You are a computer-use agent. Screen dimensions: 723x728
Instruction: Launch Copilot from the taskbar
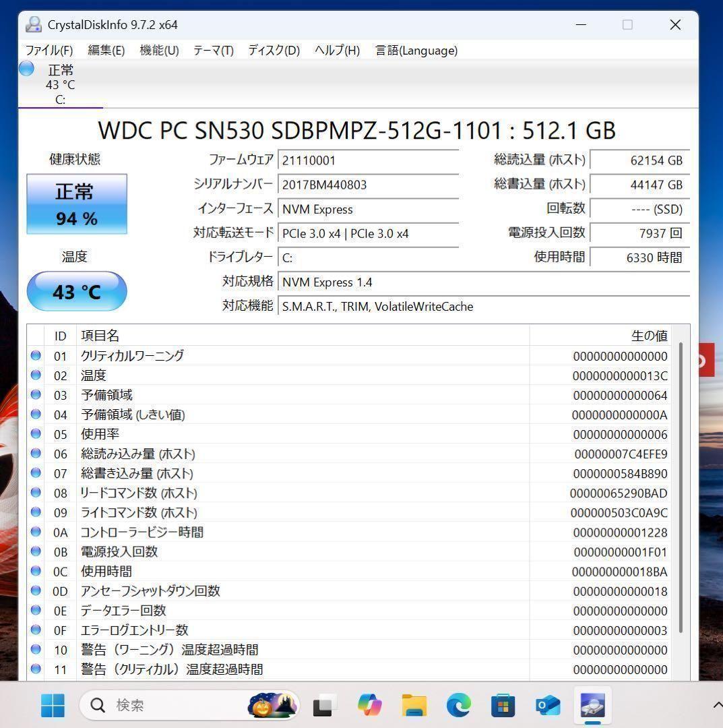coord(369,705)
